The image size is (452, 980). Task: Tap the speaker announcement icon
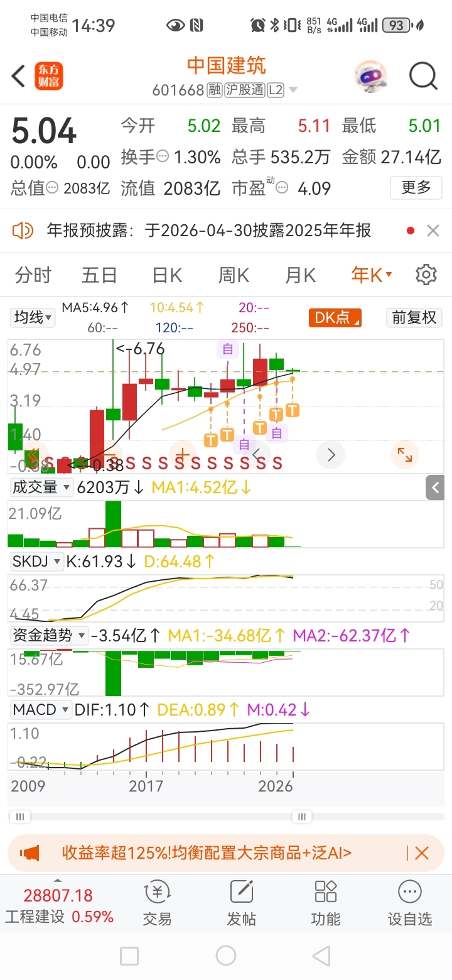click(x=23, y=231)
